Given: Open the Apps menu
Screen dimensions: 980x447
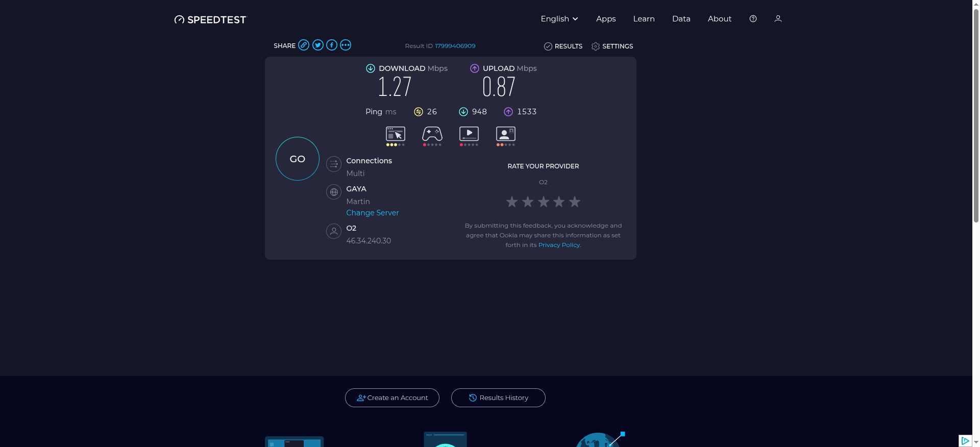Looking at the screenshot, I should tap(606, 18).
